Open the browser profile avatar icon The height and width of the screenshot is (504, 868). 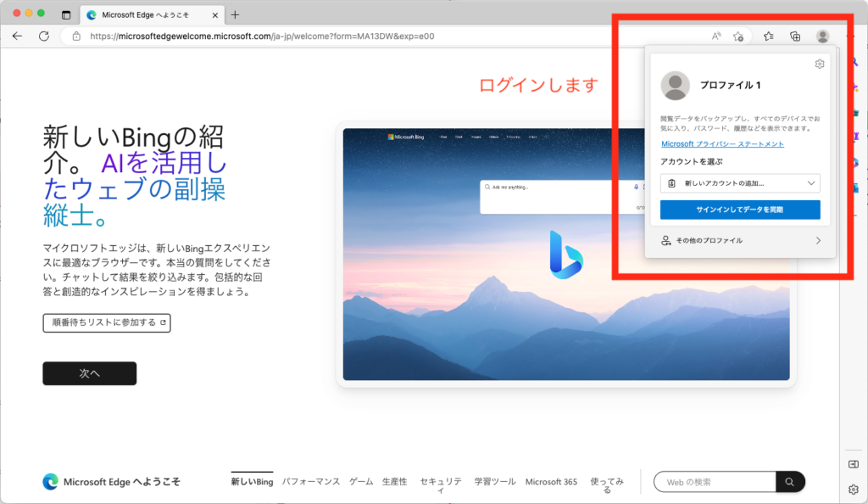[822, 36]
